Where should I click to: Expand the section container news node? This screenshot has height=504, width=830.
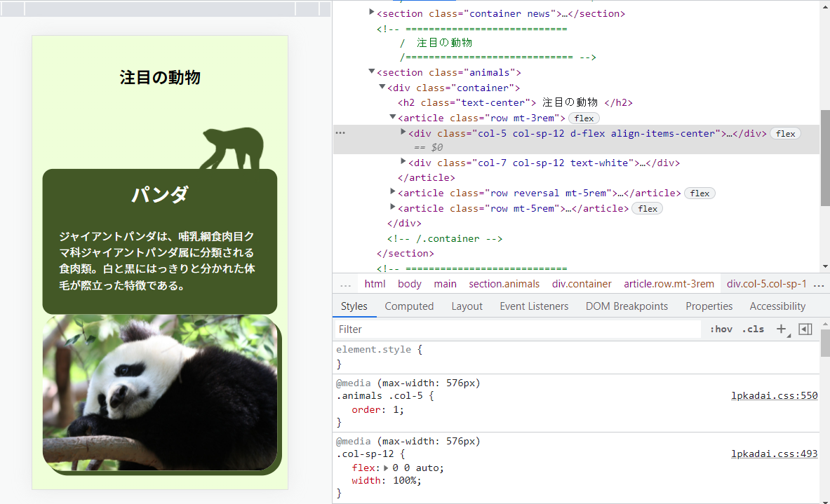pyautogui.click(x=372, y=12)
